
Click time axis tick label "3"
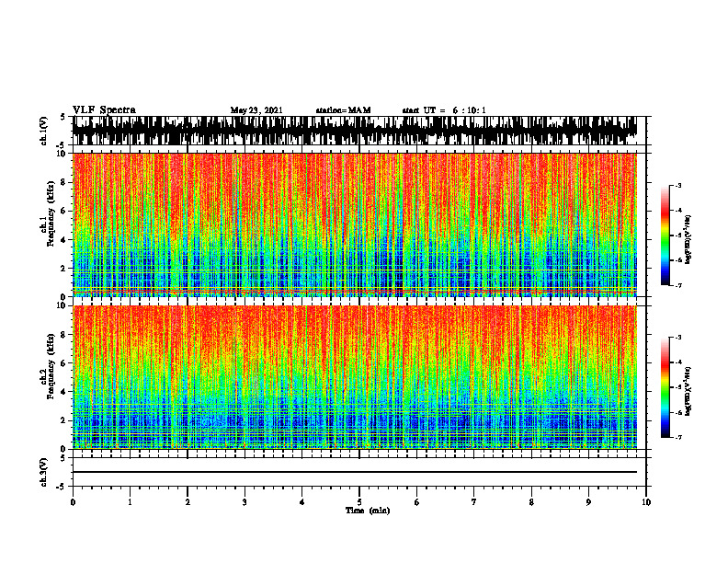[x=245, y=502]
